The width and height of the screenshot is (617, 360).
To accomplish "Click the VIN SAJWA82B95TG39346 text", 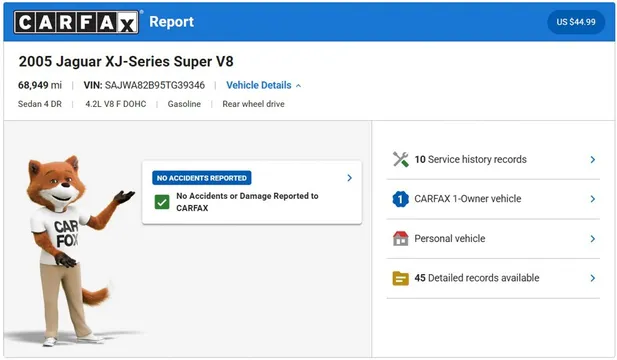I will click(144, 85).
